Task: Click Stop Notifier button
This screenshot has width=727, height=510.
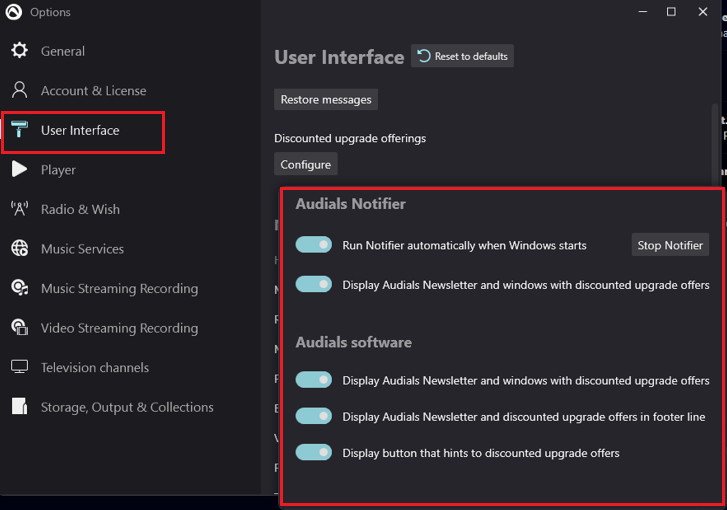Action: click(670, 245)
